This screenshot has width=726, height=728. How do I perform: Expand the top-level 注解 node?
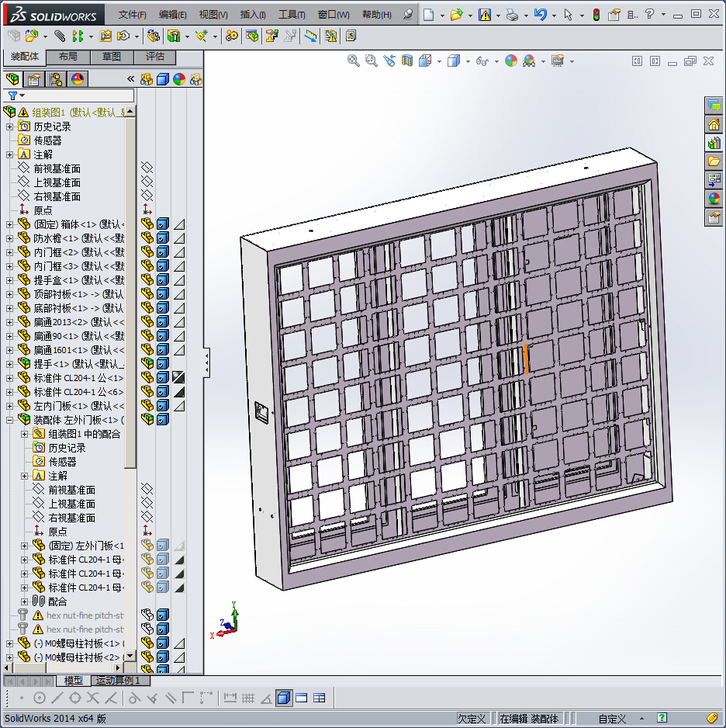(x=10, y=154)
